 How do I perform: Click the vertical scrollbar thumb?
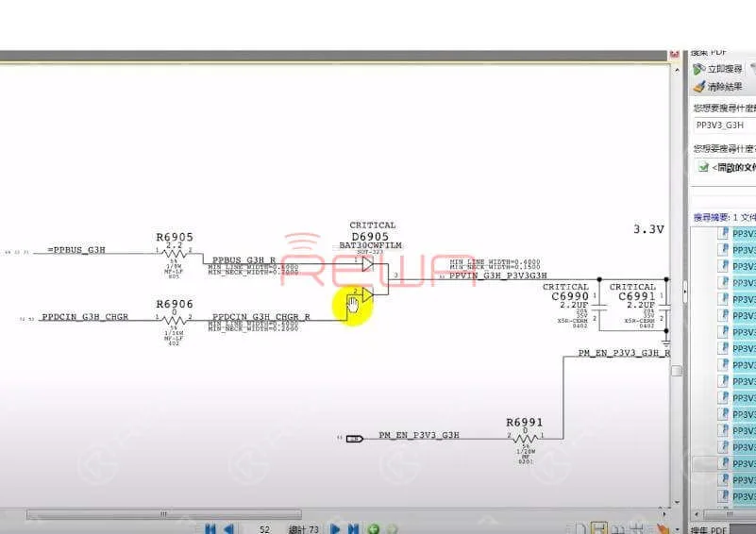(677, 371)
